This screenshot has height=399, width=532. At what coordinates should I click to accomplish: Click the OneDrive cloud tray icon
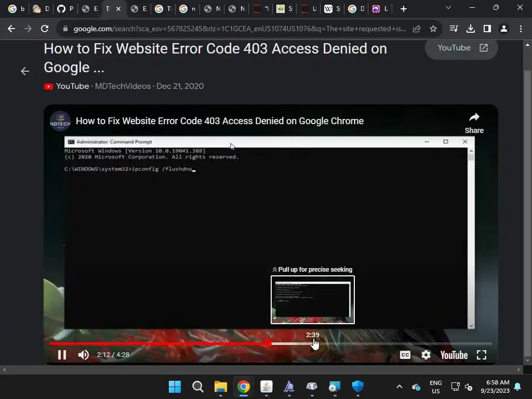tap(416, 387)
